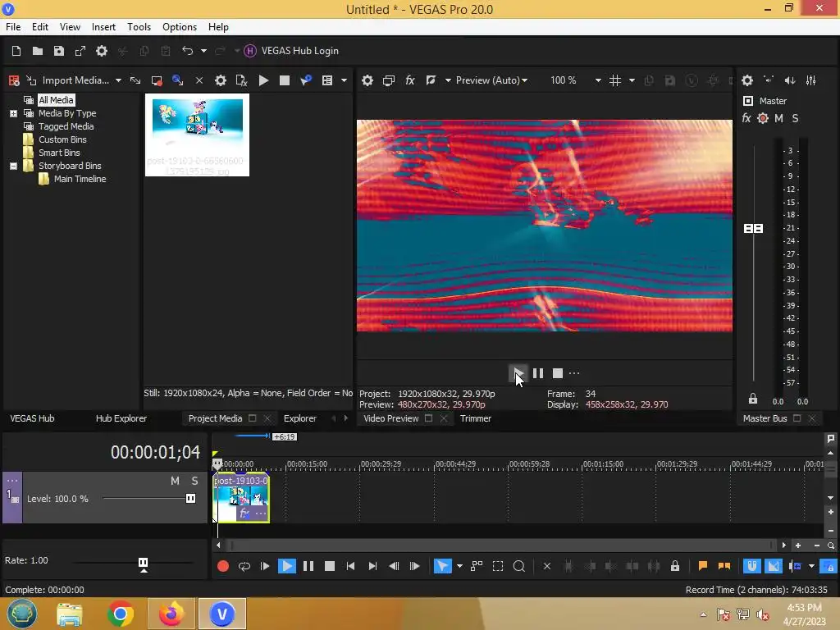The width and height of the screenshot is (840, 630).
Task: Click the Capture Video icon
Action: (x=157, y=80)
